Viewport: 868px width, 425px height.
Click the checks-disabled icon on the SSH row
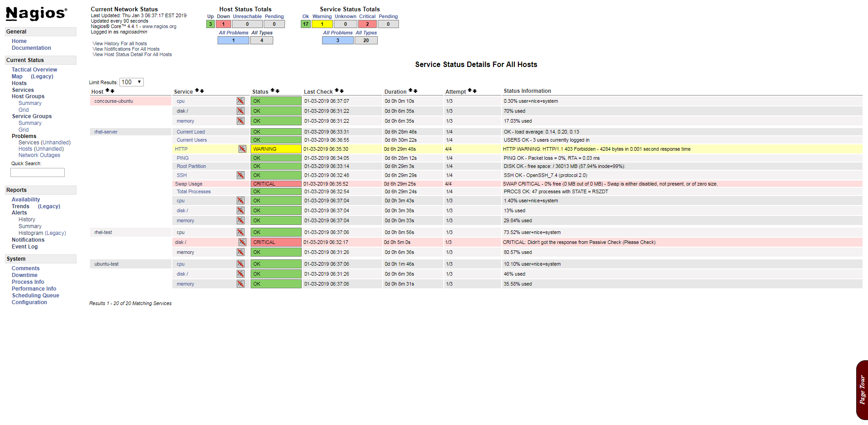pos(241,175)
